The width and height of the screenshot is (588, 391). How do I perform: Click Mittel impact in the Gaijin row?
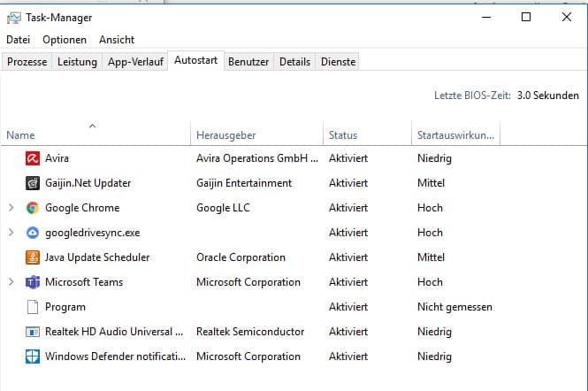coord(431,183)
